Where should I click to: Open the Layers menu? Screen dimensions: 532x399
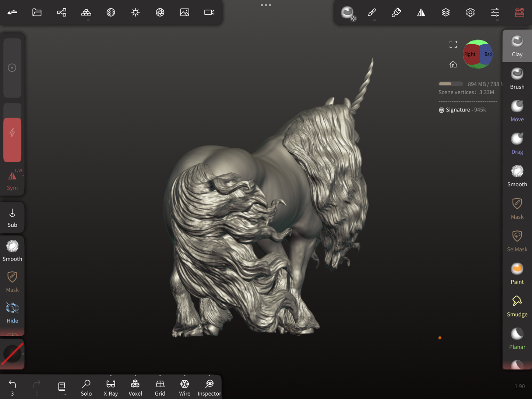[445, 13]
